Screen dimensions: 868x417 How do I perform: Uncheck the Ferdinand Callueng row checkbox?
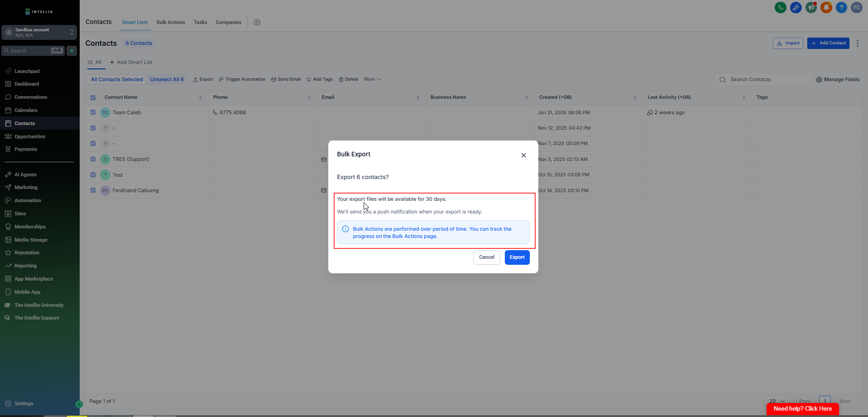click(x=93, y=190)
